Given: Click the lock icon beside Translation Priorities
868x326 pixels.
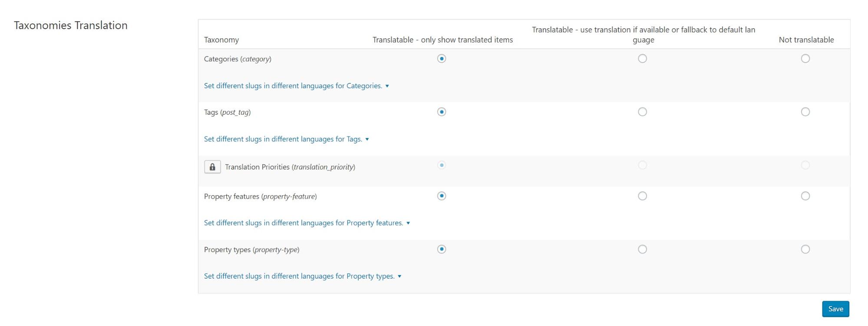Looking at the screenshot, I should 212,167.
